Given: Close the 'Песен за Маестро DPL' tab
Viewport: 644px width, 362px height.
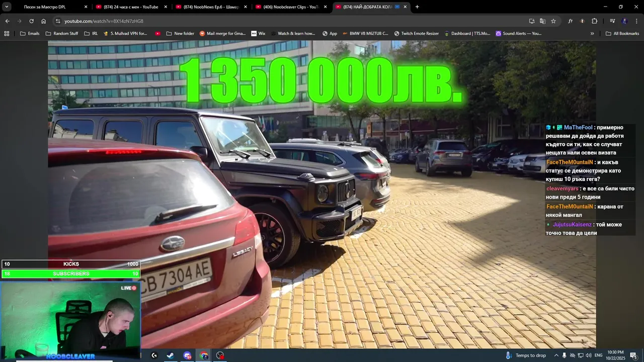Looking at the screenshot, I should pyautogui.click(x=86, y=7).
